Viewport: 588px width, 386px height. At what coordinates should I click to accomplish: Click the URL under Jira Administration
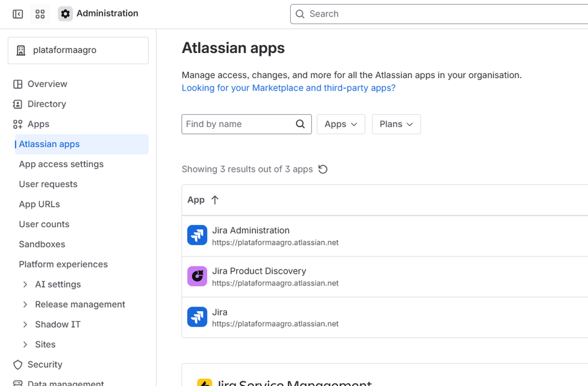click(x=275, y=242)
